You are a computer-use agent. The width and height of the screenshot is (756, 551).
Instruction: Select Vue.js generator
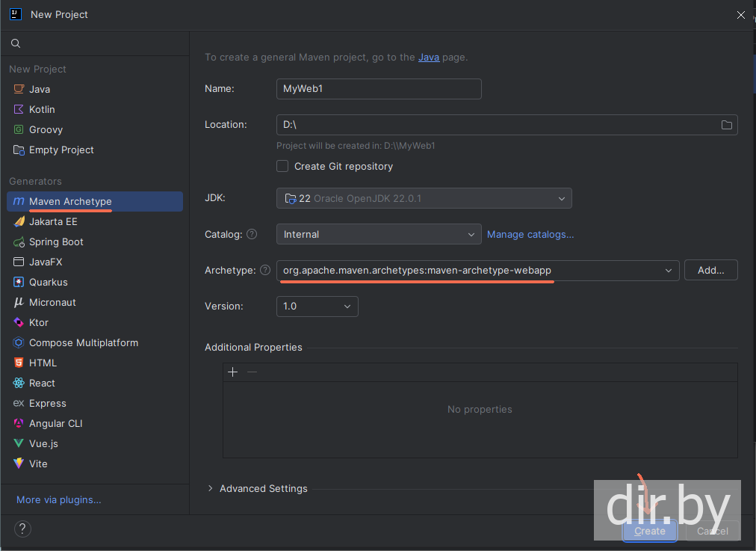[x=95, y=443]
